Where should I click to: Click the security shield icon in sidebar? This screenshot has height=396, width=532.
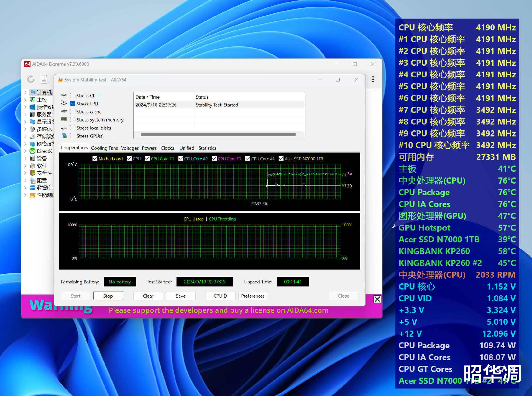tap(32, 173)
